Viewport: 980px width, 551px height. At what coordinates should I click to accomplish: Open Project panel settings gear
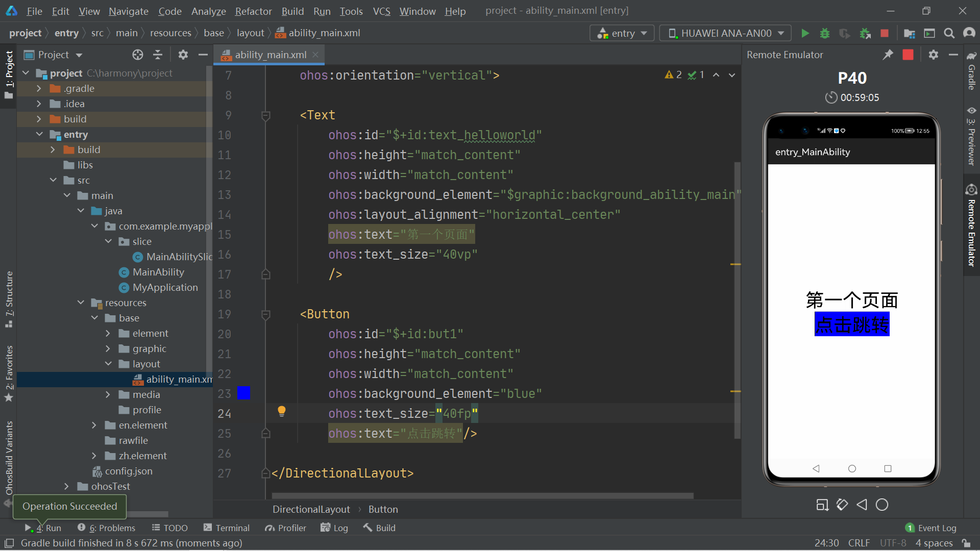[183, 55]
